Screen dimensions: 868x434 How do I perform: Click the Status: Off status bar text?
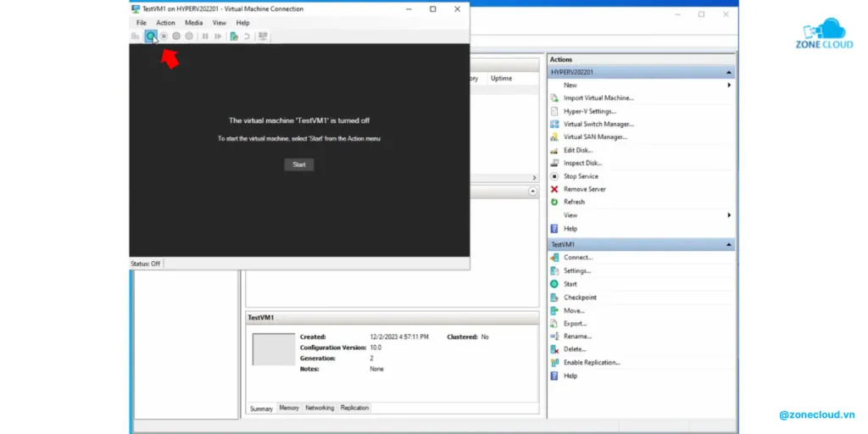(145, 264)
